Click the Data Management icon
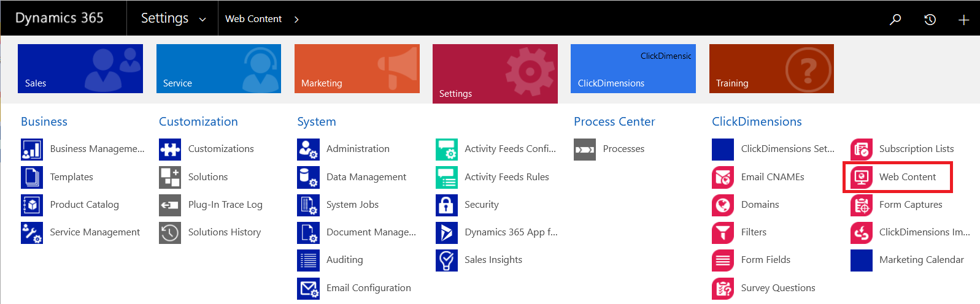Screen dimensions: 980x304 pos(308,177)
